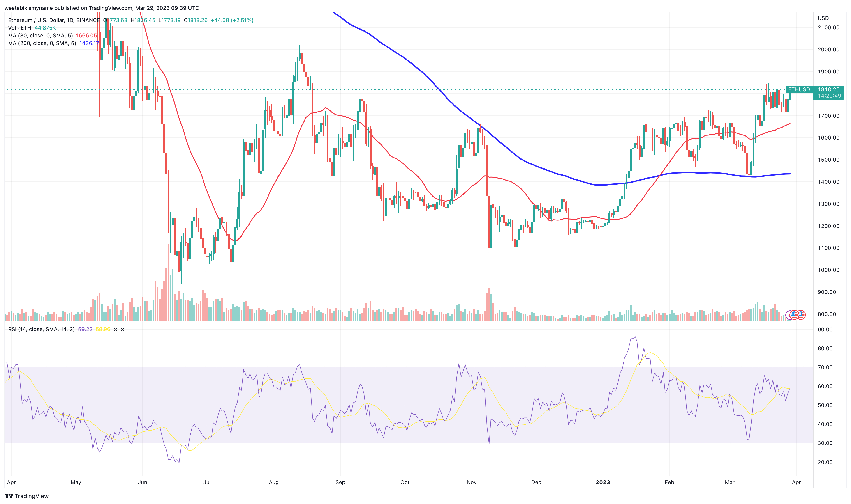Click the first empty-value symbol after RSI values
Image resolution: width=851 pixels, height=504 pixels.
click(x=116, y=330)
